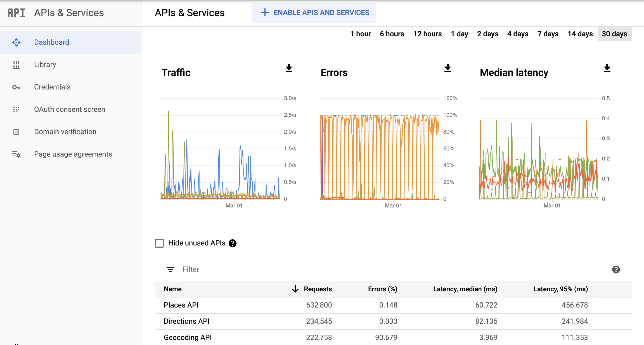Click Filter input for API list
Screen dimensions: 644x345
(x=192, y=269)
